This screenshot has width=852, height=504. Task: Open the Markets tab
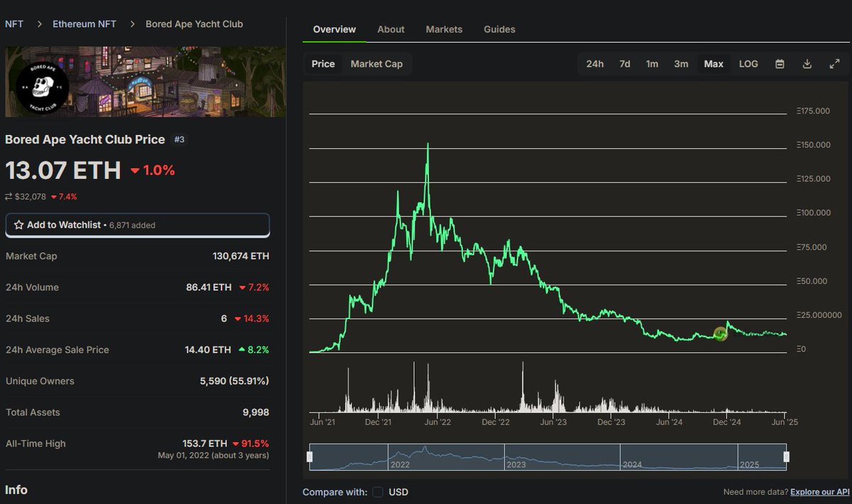click(x=444, y=29)
